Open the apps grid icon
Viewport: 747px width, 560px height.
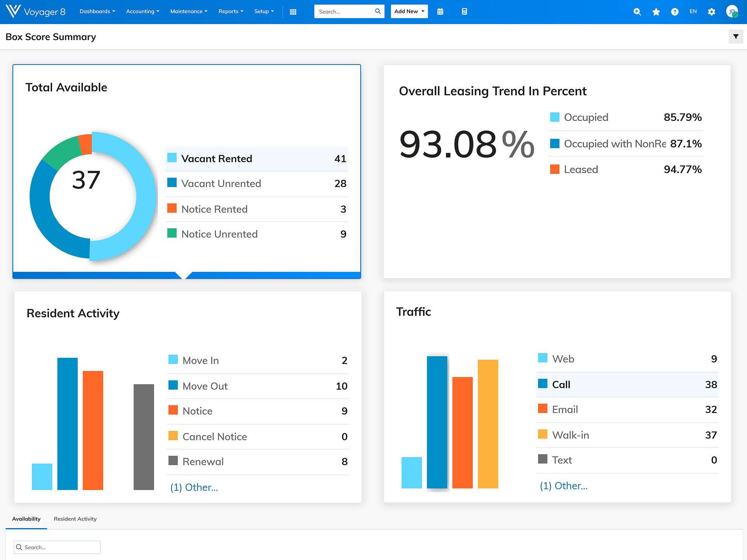pyautogui.click(x=293, y=12)
